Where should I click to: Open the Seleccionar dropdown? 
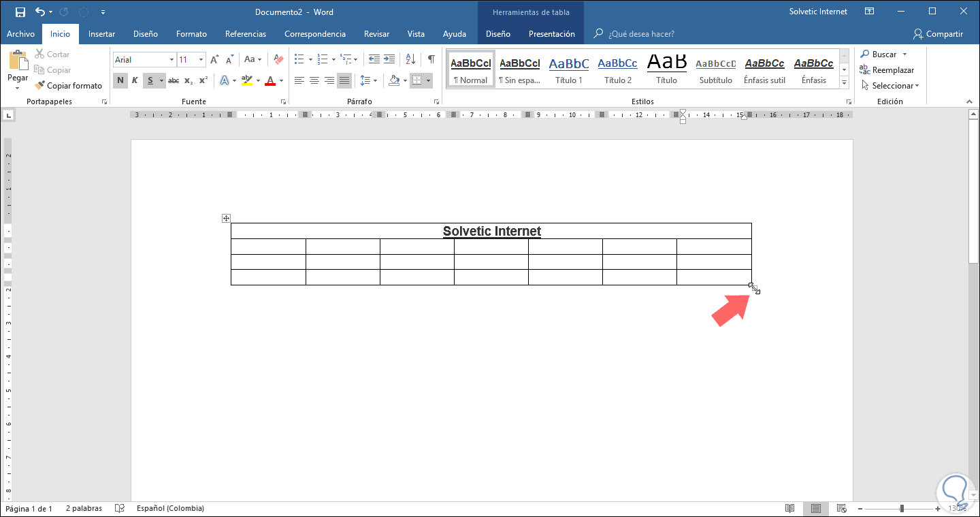pyautogui.click(x=889, y=86)
